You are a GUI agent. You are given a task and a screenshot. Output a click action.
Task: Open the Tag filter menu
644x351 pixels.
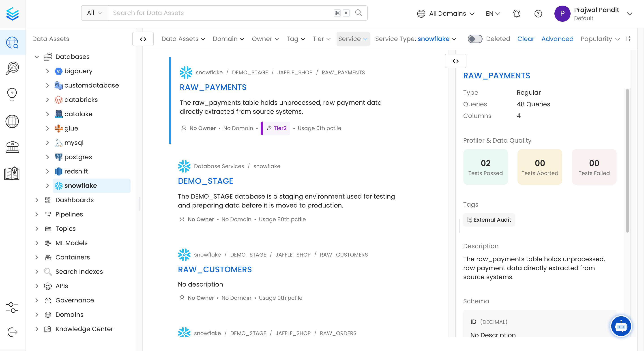[296, 39]
